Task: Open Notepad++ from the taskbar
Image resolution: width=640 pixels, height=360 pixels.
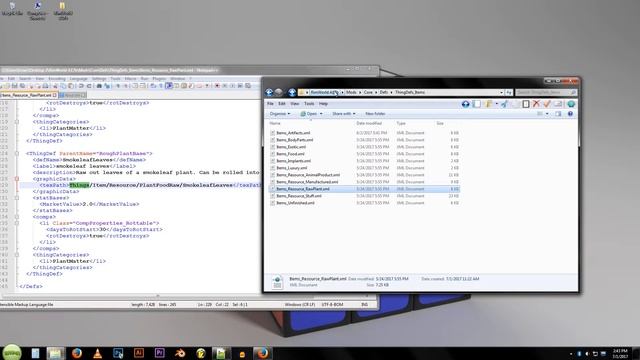Action: (221, 353)
